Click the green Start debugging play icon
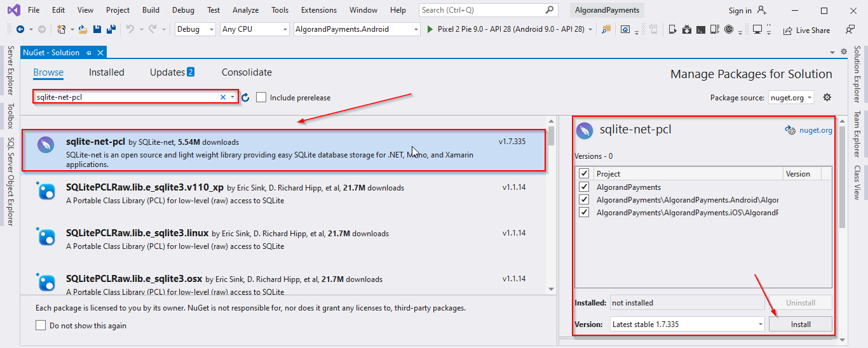Screen dimensions: 868x348 click(430, 29)
